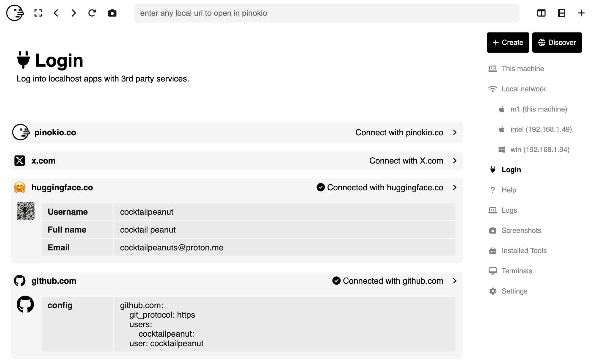Select Terminals in the sidebar
This screenshot has width=593, height=364.
517,271
